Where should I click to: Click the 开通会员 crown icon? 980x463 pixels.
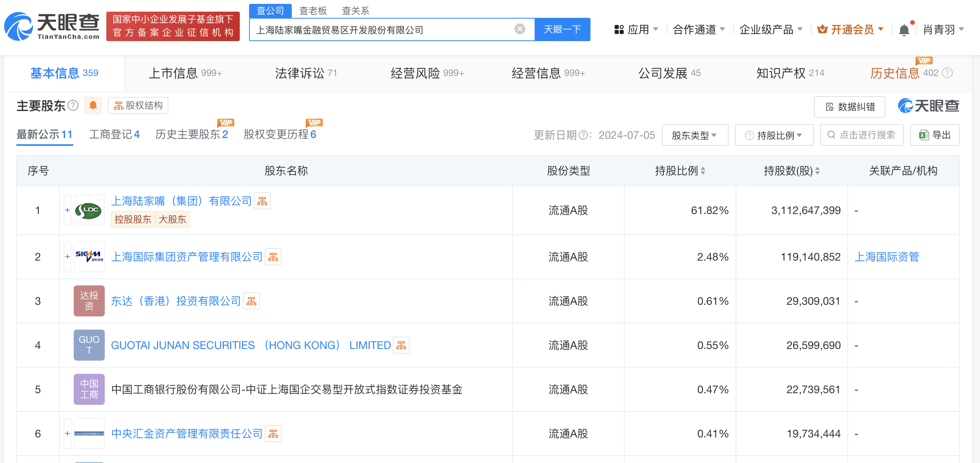[x=822, y=29]
